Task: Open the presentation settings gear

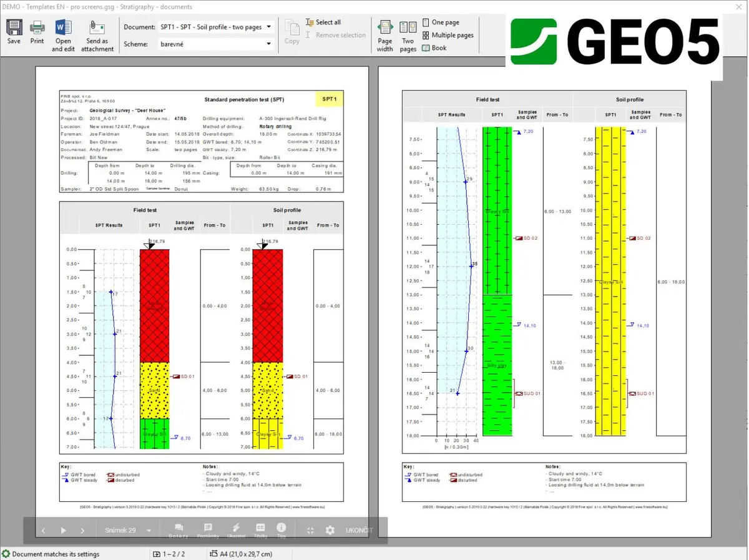Action: [x=330, y=531]
